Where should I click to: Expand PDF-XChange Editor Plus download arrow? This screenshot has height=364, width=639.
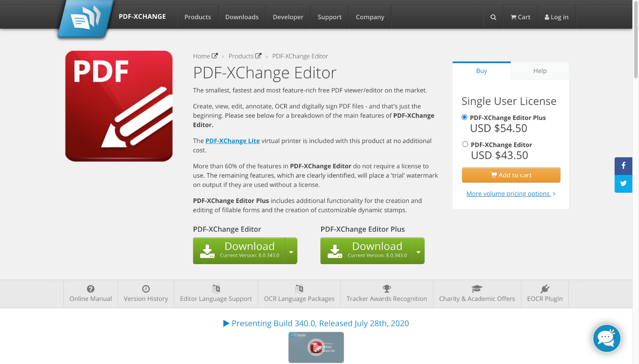pyautogui.click(x=418, y=251)
